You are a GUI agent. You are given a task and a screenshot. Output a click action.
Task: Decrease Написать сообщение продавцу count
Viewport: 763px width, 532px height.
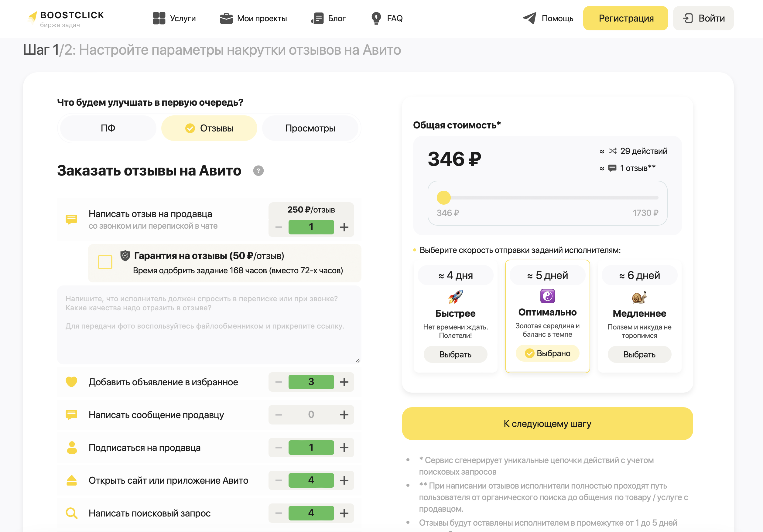coord(279,415)
